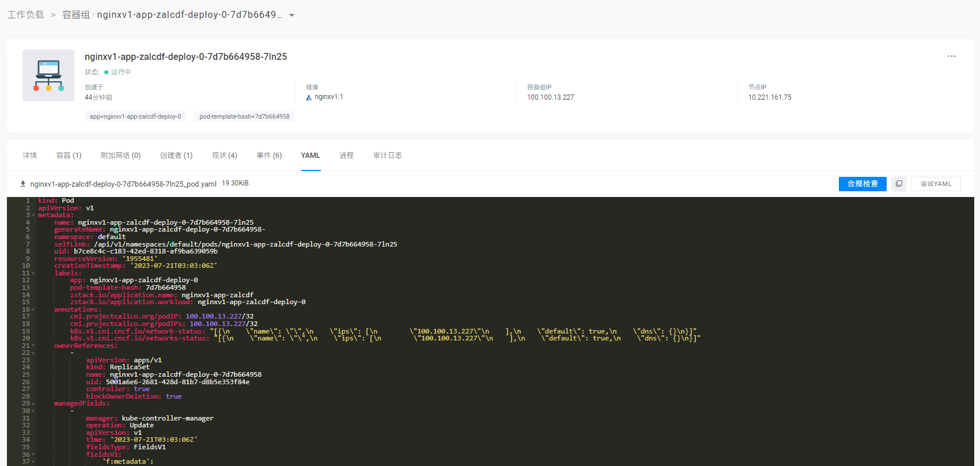Click the app=nginxv1-app-zalcdf-deploy-0 label tag

135,116
